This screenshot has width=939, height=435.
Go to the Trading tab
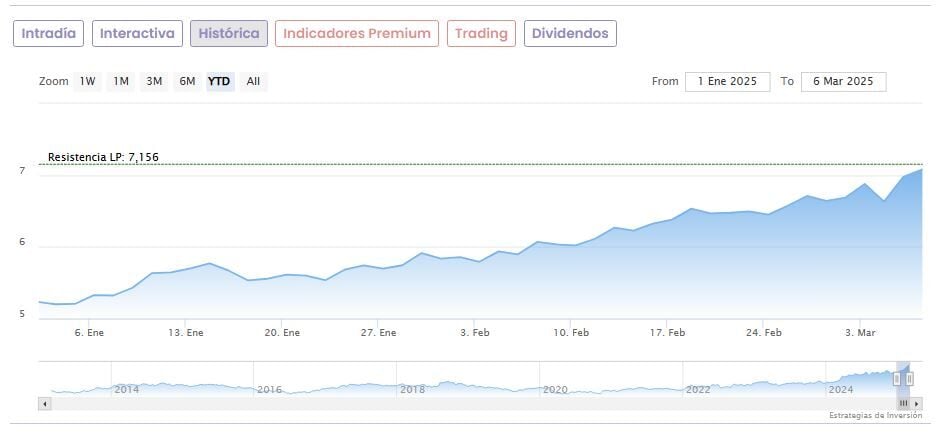(x=481, y=33)
